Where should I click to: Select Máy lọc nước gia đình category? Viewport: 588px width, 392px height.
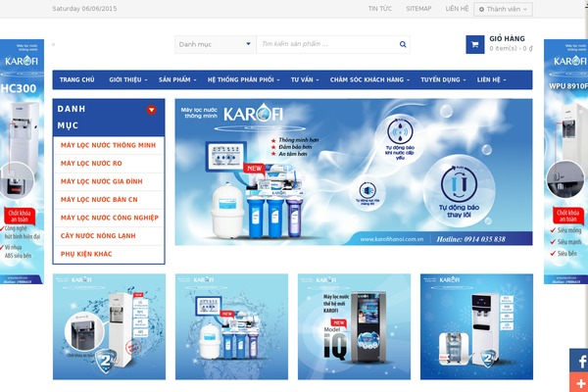point(101,181)
